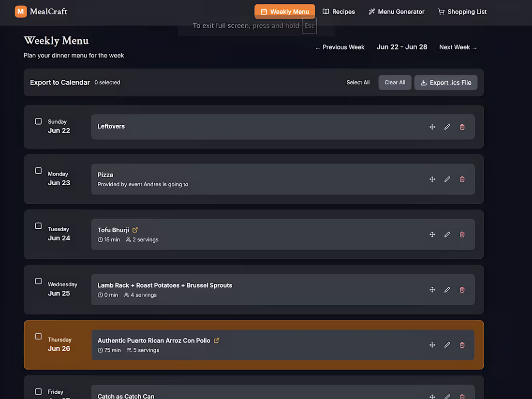Enable the Thursday Jun 26 checkbox
Viewport: 532px width, 399px height.
coord(38,336)
